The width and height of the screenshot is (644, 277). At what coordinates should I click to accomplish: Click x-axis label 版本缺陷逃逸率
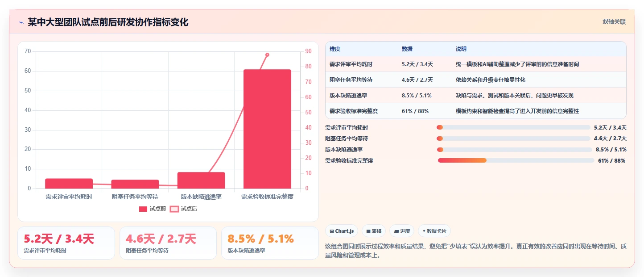point(201,197)
